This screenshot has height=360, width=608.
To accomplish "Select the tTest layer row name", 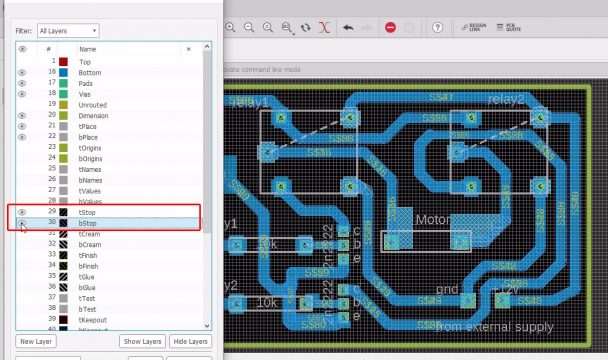I will click(x=87, y=298).
